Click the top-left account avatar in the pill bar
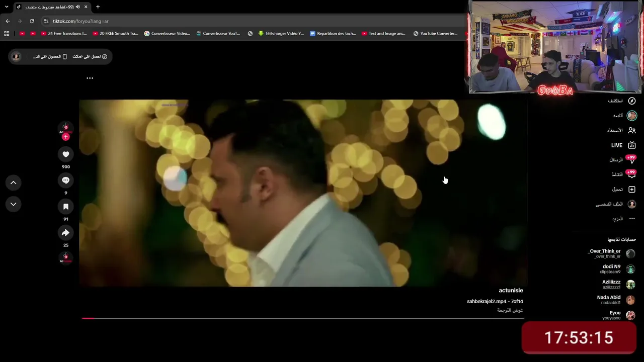Screen dimensions: 644x362 tap(16, 56)
